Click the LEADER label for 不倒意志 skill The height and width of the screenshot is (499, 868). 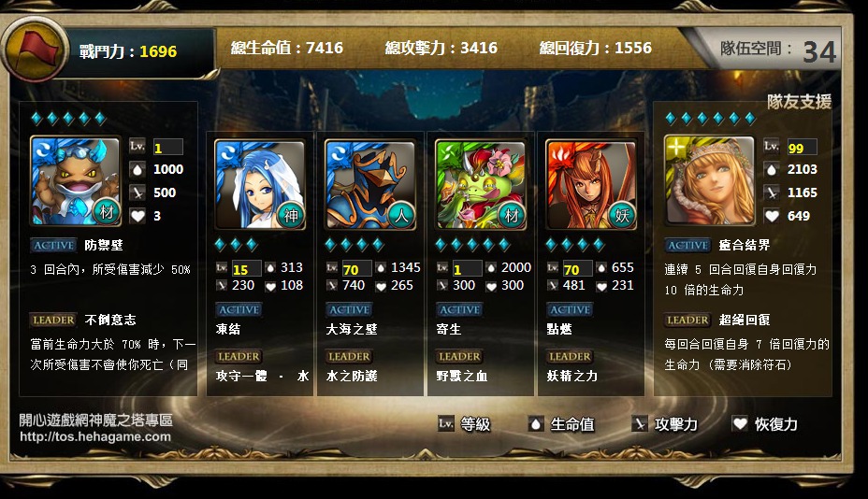[x=53, y=320]
